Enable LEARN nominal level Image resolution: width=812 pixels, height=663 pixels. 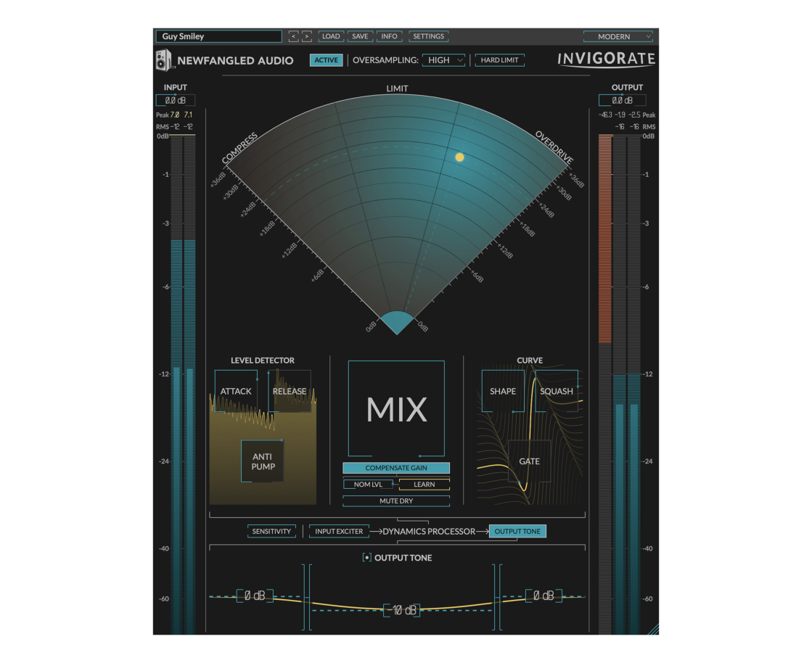pyautogui.click(x=424, y=485)
